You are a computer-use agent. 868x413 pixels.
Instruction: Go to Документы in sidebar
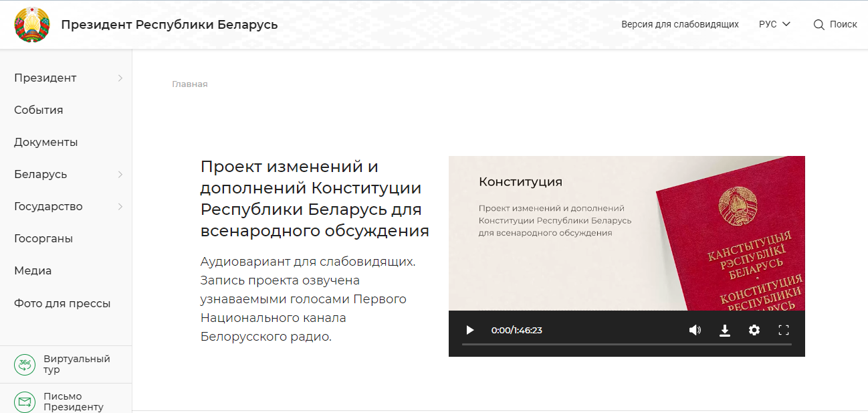point(46,142)
